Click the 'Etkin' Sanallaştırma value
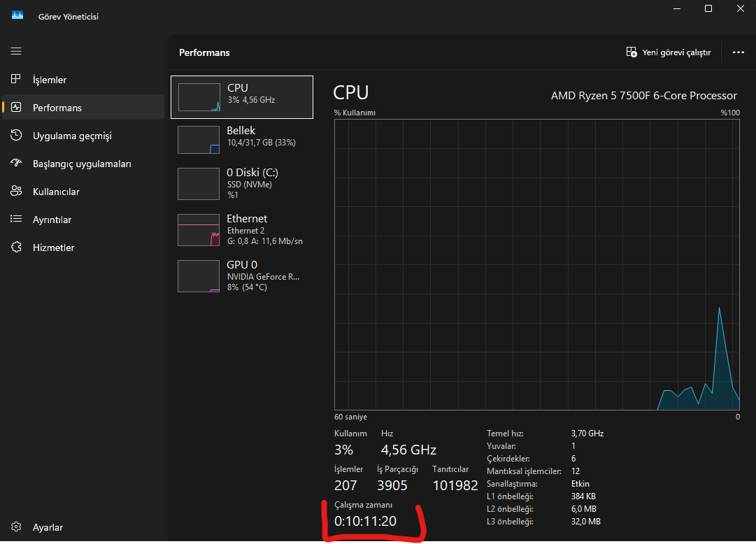Viewport: 756px width, 544px height. pyautogui.click(x=580, y=483)
